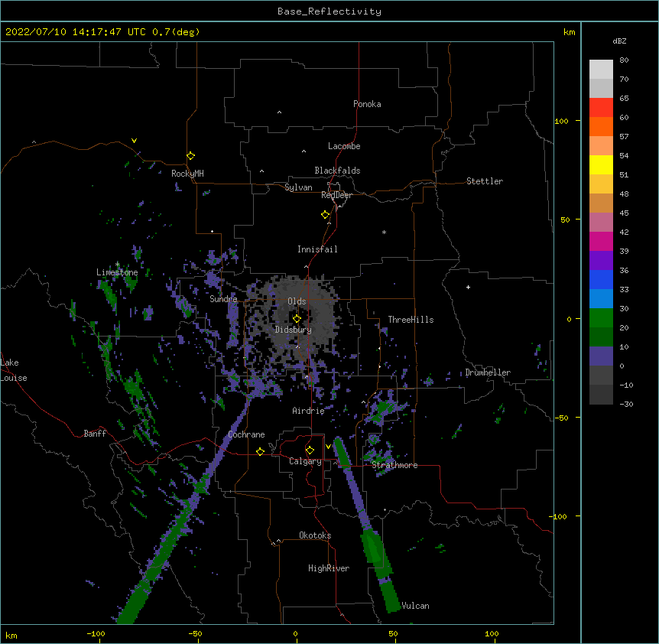
Task: Click the yellow V marker northwest of RockyMH
Action: pyautogui.click(x=134, y=141)
